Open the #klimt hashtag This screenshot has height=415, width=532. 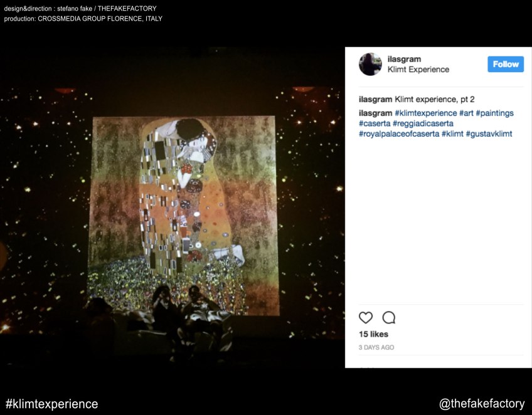pos(452,134)
